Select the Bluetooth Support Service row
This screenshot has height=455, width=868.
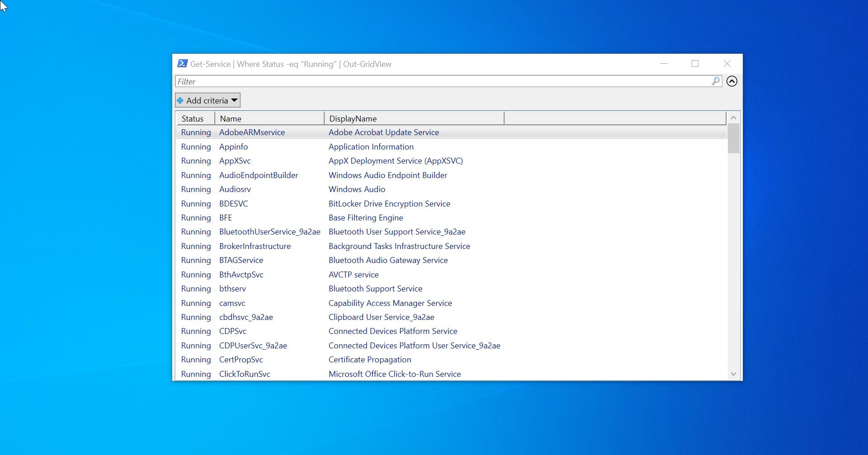tap(316, 288)
